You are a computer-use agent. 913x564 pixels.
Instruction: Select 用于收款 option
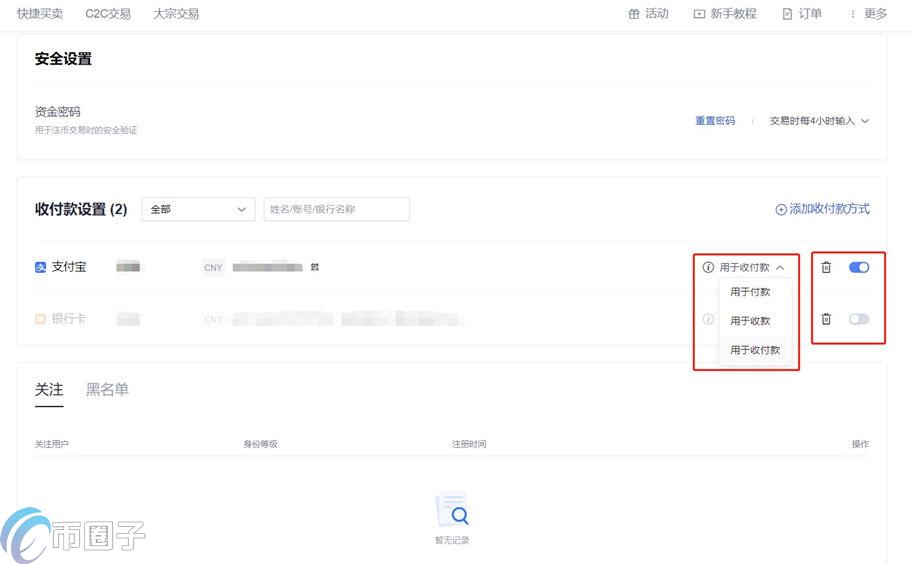(x=756, y=321)
